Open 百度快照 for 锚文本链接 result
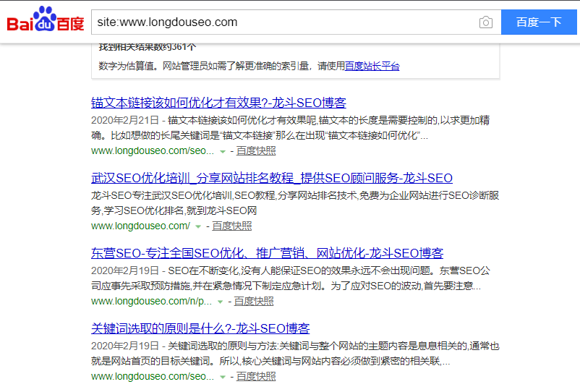 point(256,151)
